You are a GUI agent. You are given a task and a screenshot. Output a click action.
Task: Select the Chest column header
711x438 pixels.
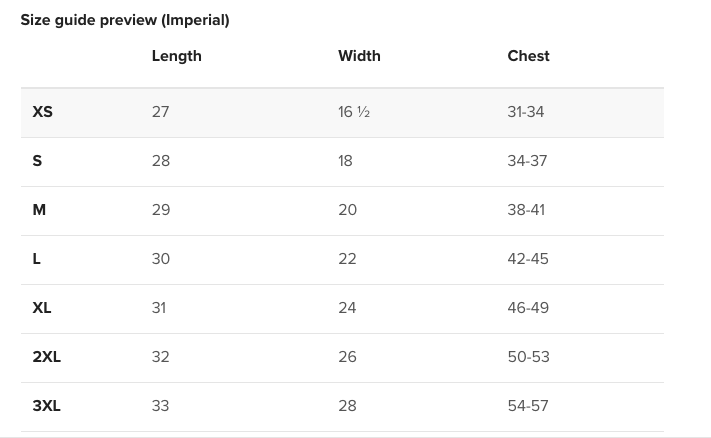[x=528, y=56]
